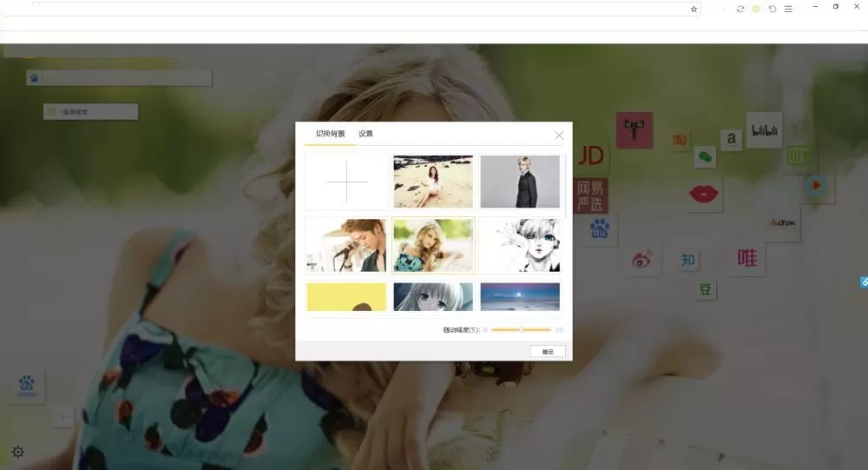Select the singer with microphone thumbnail
This screenshot has height=470, width=868.
pos(346,245)
